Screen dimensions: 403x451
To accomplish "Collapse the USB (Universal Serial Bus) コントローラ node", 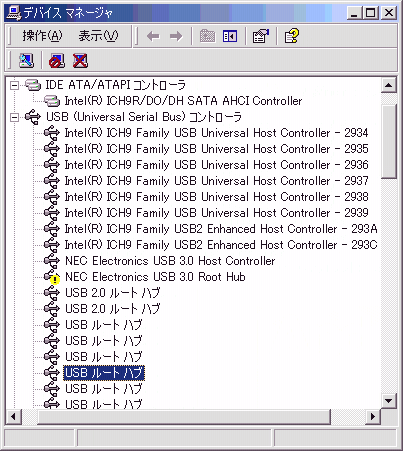I will coord(14,117).
